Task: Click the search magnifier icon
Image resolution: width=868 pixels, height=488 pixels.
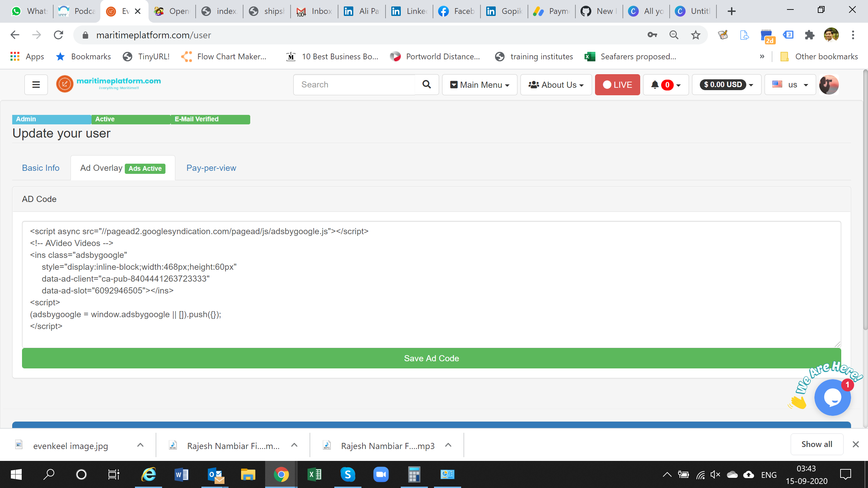Action: tap(426, 84)
